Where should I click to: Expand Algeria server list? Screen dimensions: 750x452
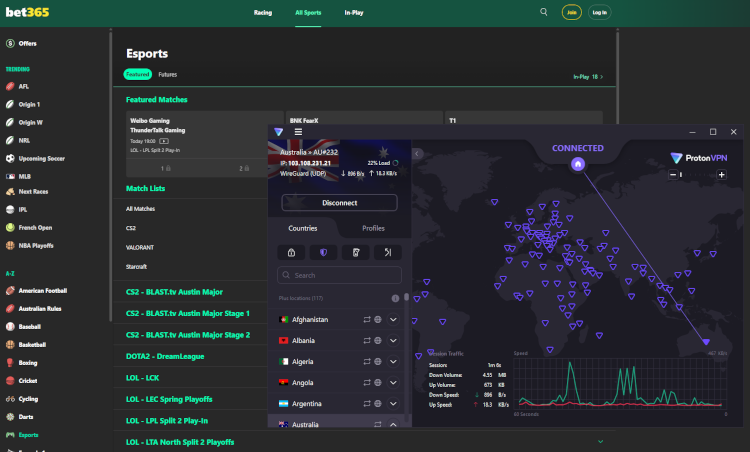click(x=393, y=362)
